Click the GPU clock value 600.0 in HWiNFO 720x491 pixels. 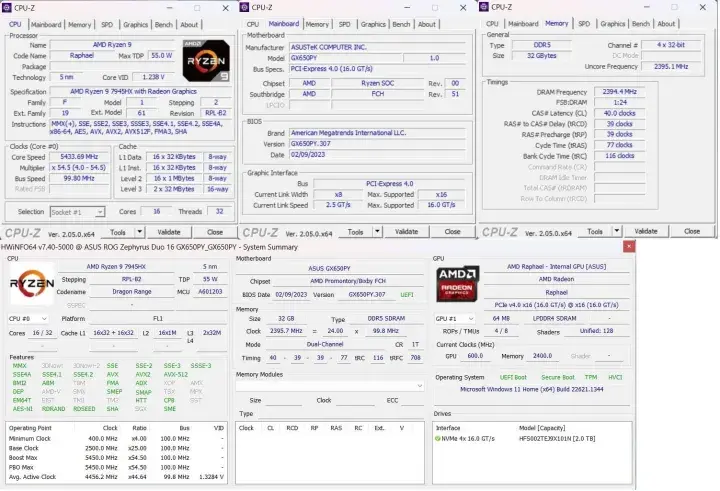[x=475, y=356]
